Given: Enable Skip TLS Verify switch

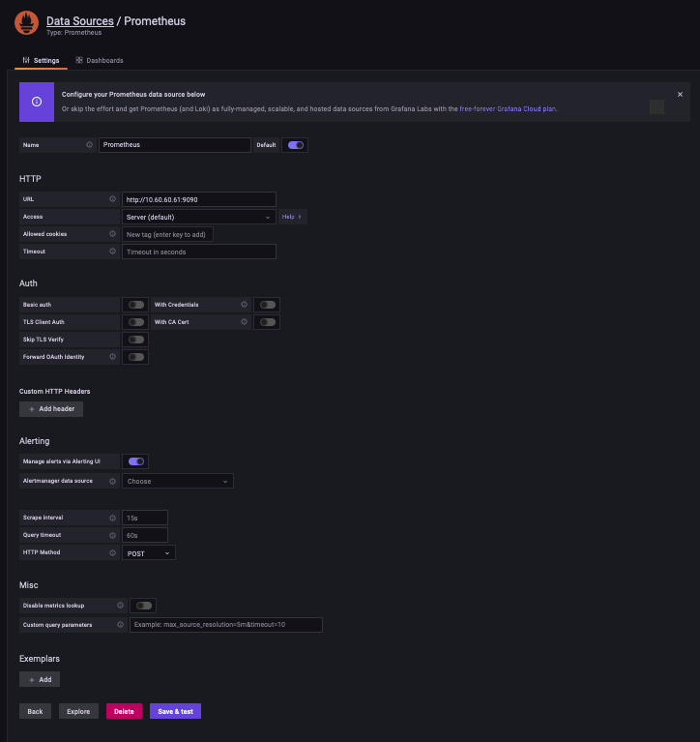Looking at the screenshot, I should click(x=136, y=340).
